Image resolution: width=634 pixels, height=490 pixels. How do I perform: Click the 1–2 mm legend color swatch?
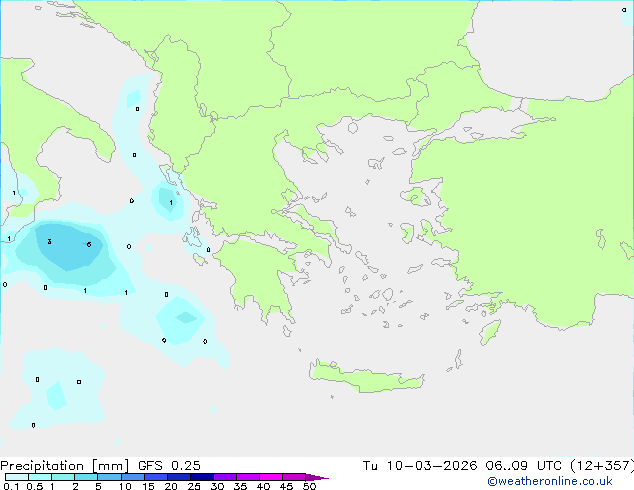[63, 477]
